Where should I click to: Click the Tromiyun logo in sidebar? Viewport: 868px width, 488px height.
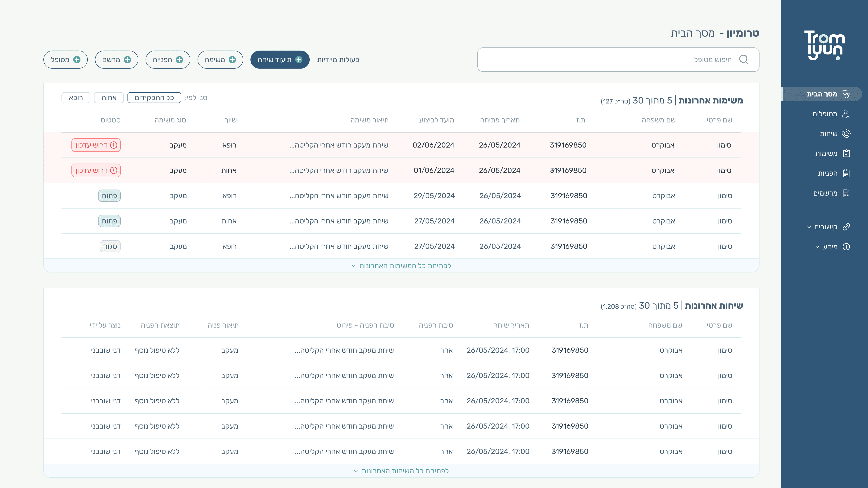(824, 45)
